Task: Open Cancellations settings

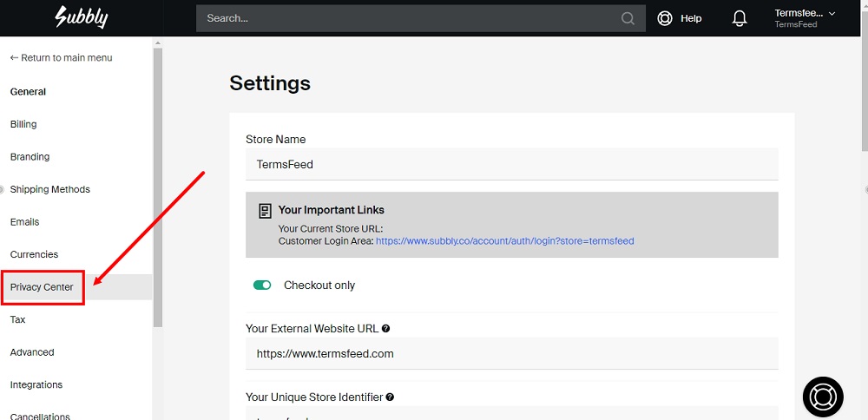Action: click(40, 417)
